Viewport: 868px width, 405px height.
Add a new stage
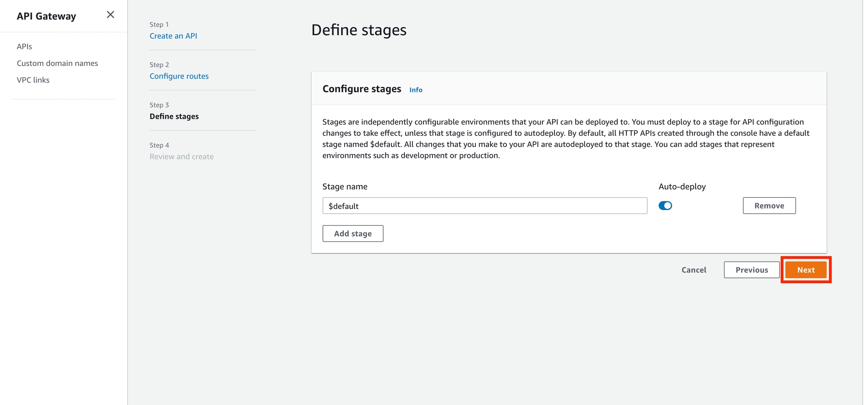click(x=353, y=234)
